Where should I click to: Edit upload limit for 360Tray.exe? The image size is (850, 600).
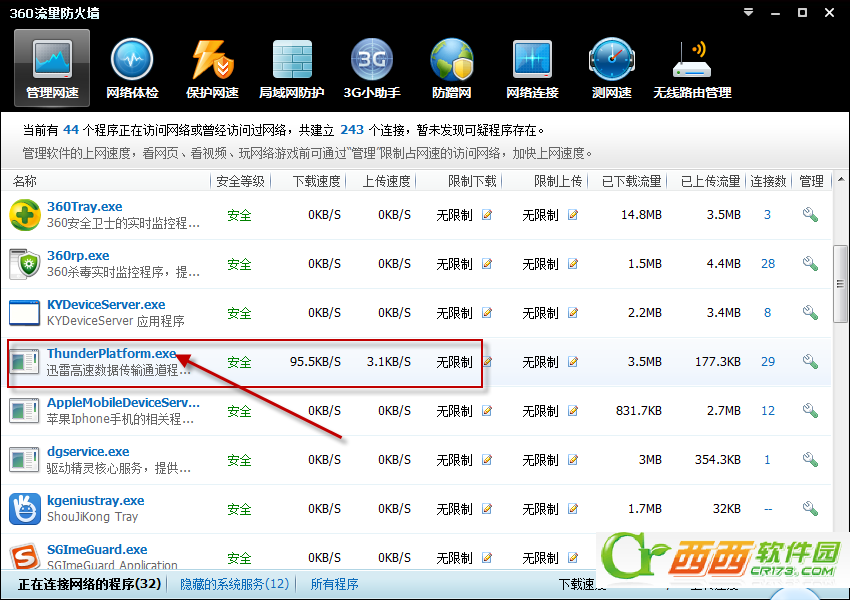[x=573, y=215]
